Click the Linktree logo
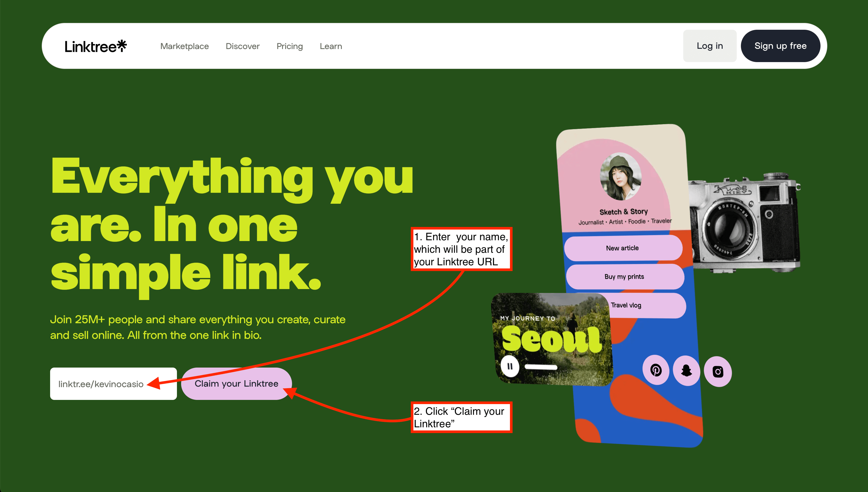Screen dimensions: 868x492 coord(95,46)
